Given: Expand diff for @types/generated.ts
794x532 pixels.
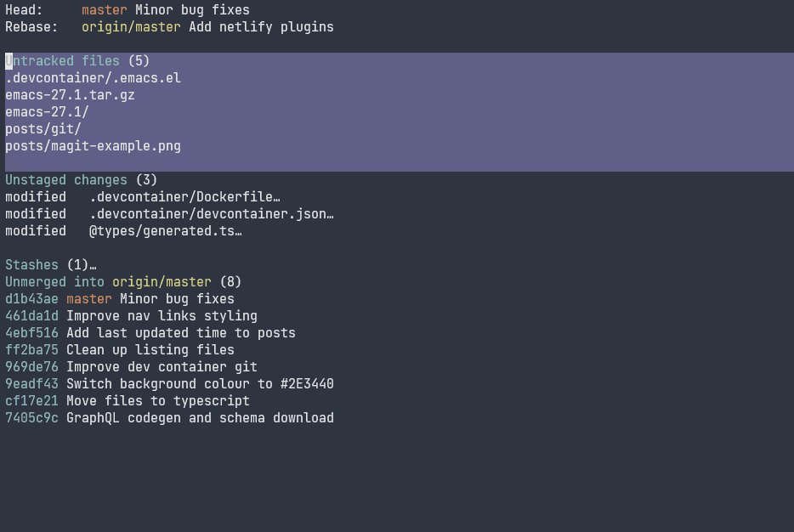Looking at the screenshot, I should click(x=165, y=231).
